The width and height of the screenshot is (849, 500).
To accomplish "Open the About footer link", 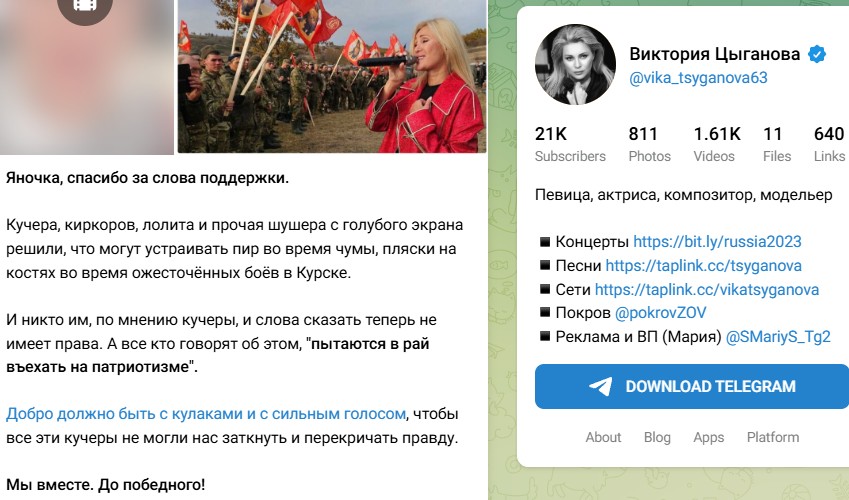I will click(603, 437).
